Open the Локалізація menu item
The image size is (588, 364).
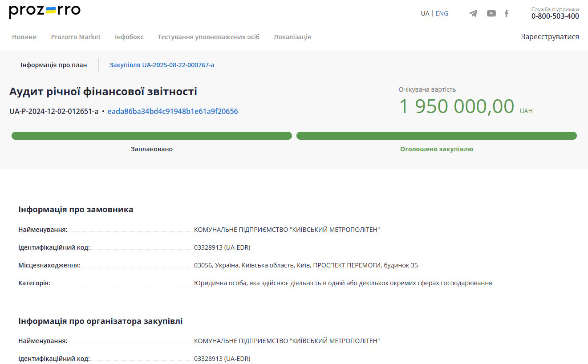point(292,37)
